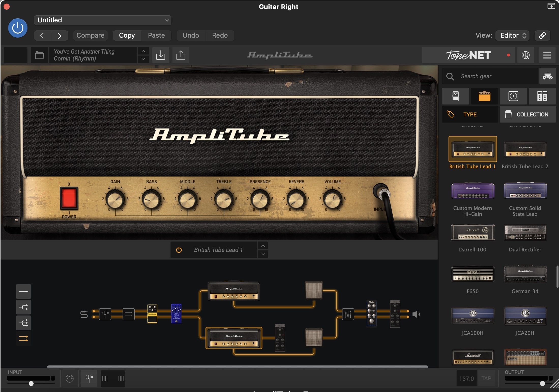Select the yellow Overdrive pedal in chain
The height and width of the screenshot is (392, 559).
pos(152,314)
